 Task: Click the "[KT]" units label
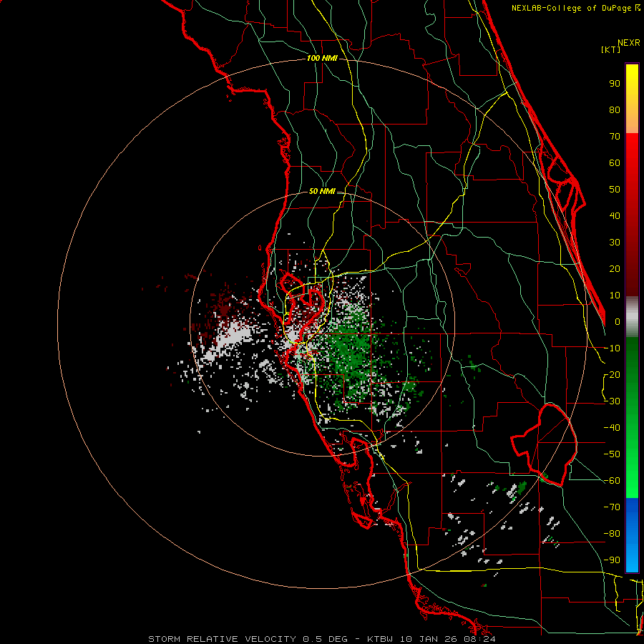click(611, 49)
